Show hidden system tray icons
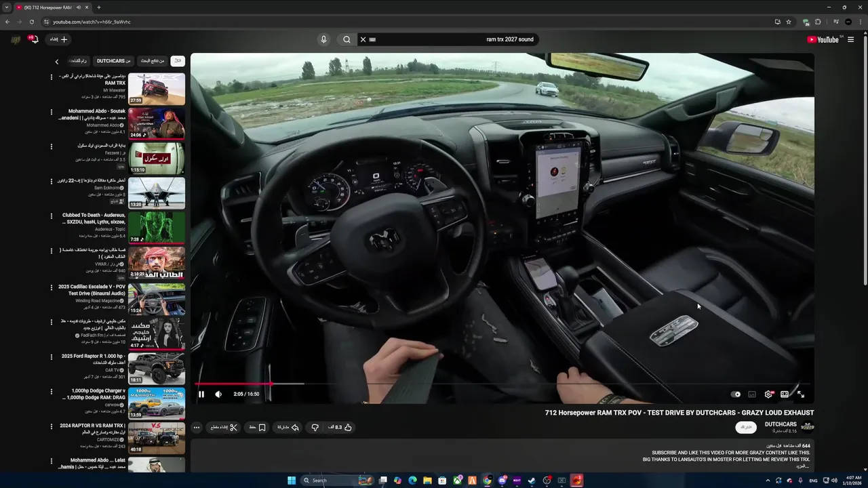This screenshot has width=868, height=488. [x=768, y=481]
